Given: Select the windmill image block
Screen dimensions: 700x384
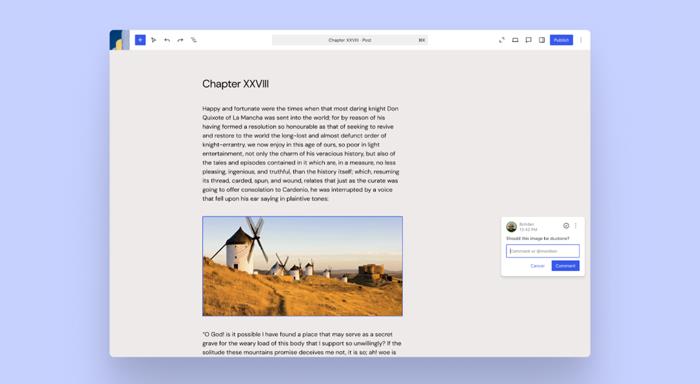Looking at the screenshot, I should point(302,266).
